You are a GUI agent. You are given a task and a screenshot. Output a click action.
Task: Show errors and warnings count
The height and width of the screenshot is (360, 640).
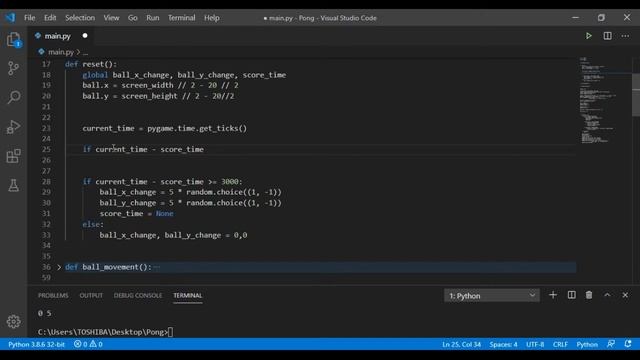(88, 344)
